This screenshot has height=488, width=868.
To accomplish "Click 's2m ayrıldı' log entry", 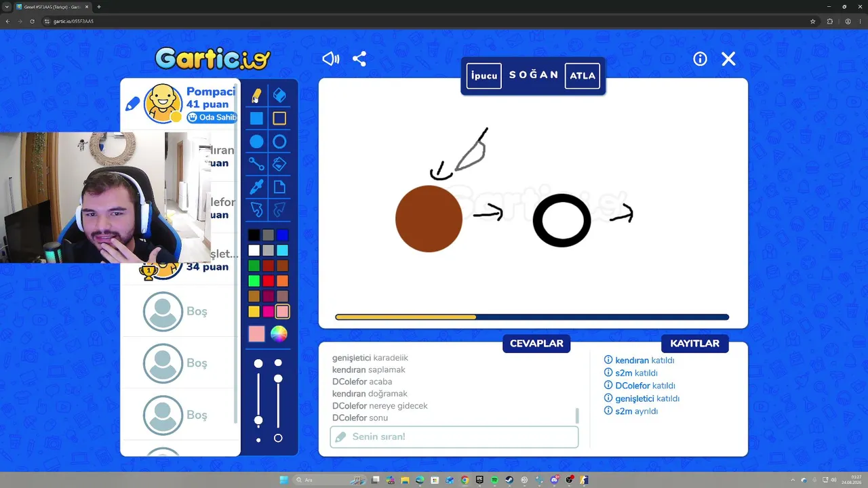I will [636, 411].
